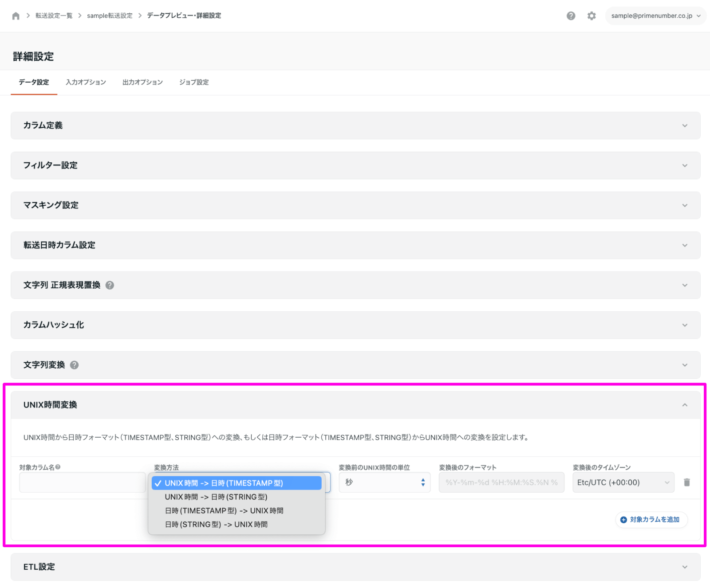Click the 変換後のフォーマット input field
The height and width of the screenshot is (588, 710).
click(501, 482)
